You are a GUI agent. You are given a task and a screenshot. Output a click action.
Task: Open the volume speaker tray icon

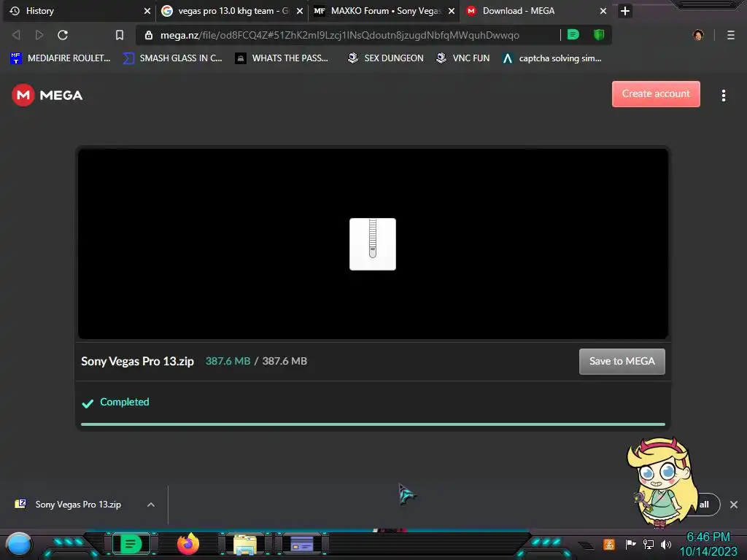pyautogui.click(x=666, y=544)
